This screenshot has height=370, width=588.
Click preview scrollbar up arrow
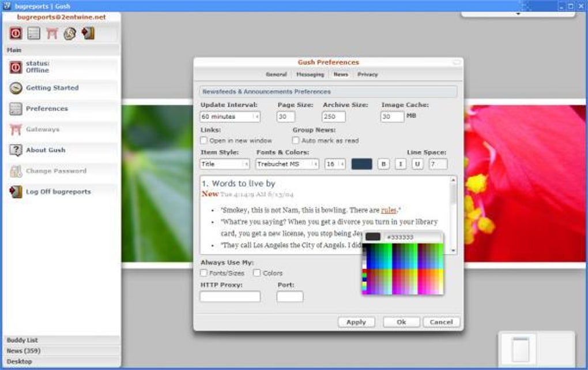[453, 180]
